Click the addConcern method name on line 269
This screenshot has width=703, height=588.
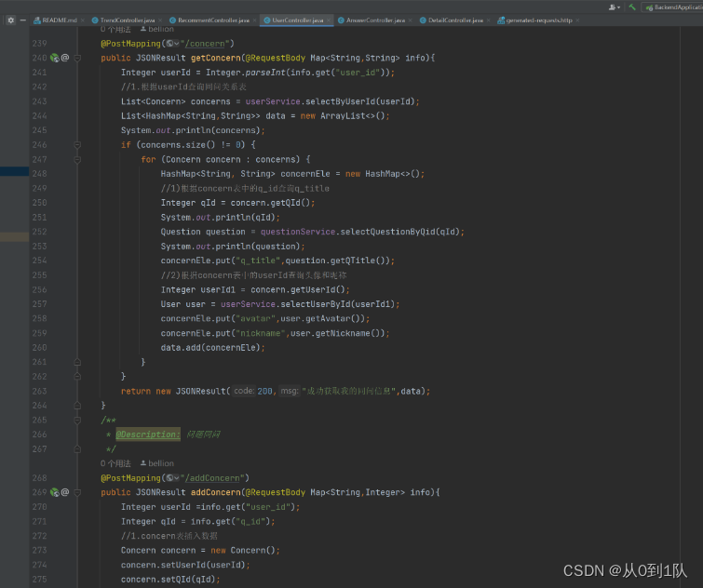click(216, 492)
